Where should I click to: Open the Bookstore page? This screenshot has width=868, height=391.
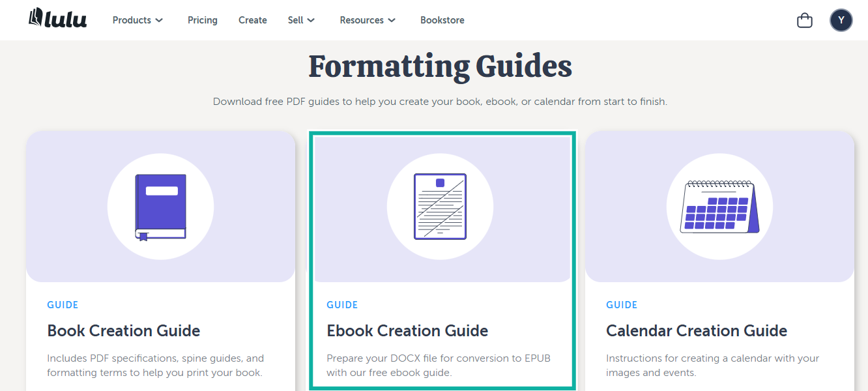pos(442,20)
